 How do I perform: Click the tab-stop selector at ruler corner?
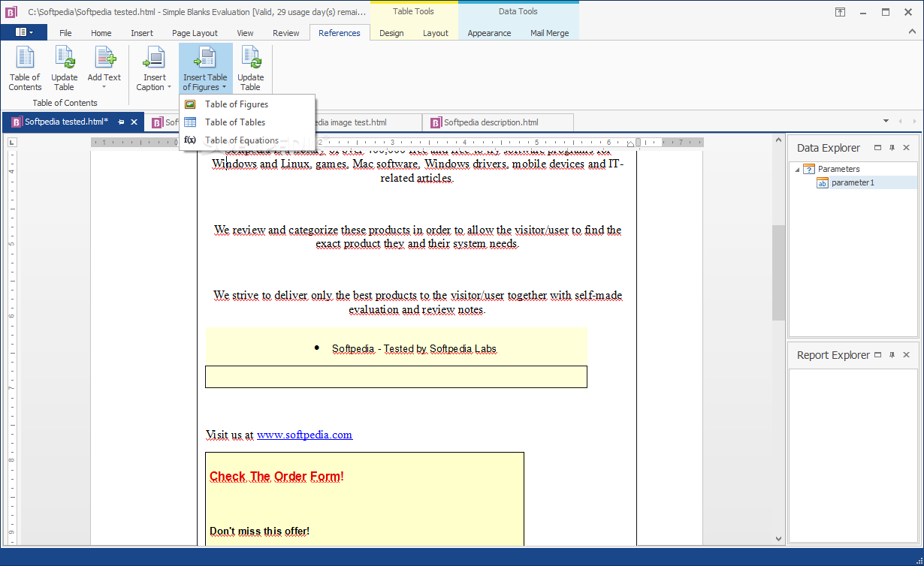12,142
